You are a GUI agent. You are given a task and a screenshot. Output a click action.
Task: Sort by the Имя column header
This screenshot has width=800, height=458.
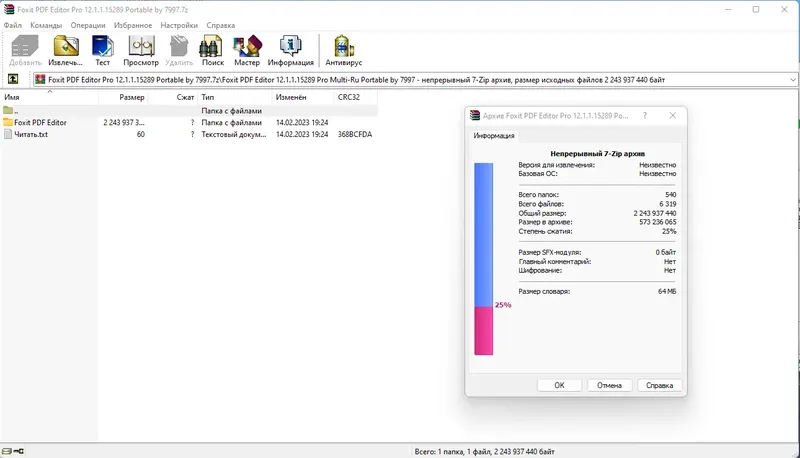tap(49, 97)
